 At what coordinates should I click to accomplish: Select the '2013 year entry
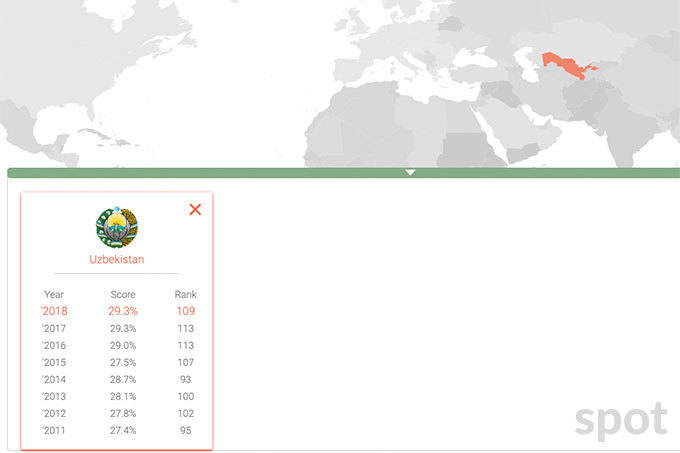click(x=54, y=396)
